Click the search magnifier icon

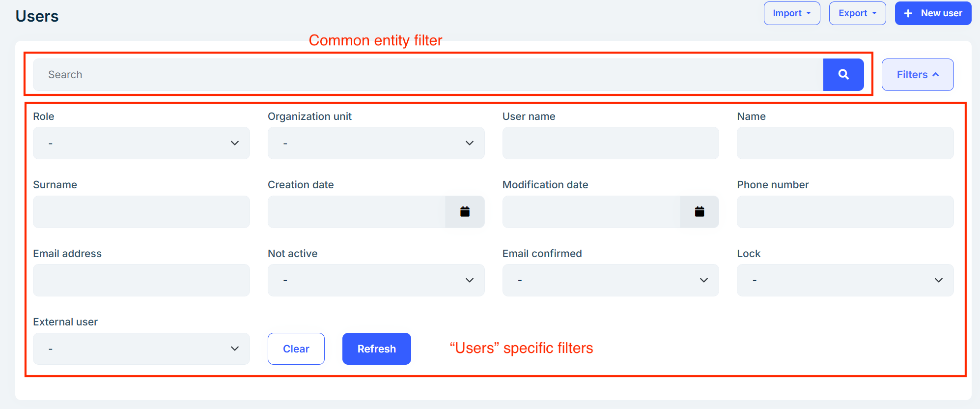click(843, 74)
